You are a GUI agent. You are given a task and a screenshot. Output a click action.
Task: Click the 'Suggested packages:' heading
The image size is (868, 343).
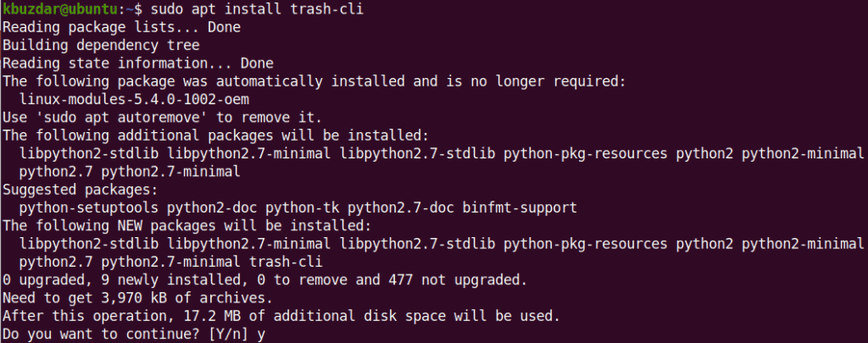tap(81, 190)
